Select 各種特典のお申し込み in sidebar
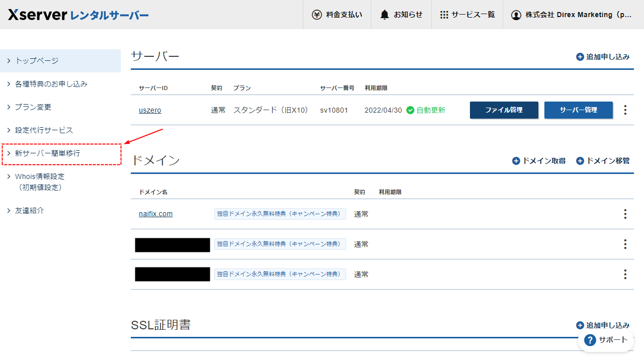This screenshot has height=362, width=644. (x=60, y=84)
